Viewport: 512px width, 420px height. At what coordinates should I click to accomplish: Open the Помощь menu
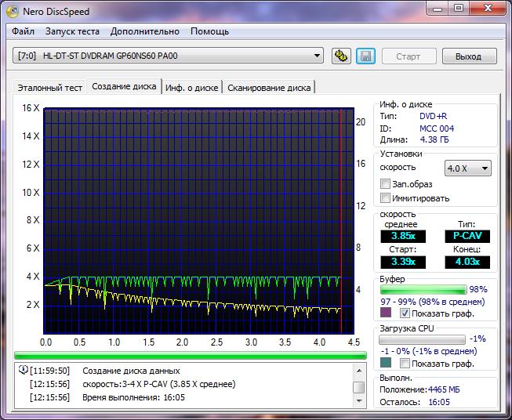(x=209, y=31)
